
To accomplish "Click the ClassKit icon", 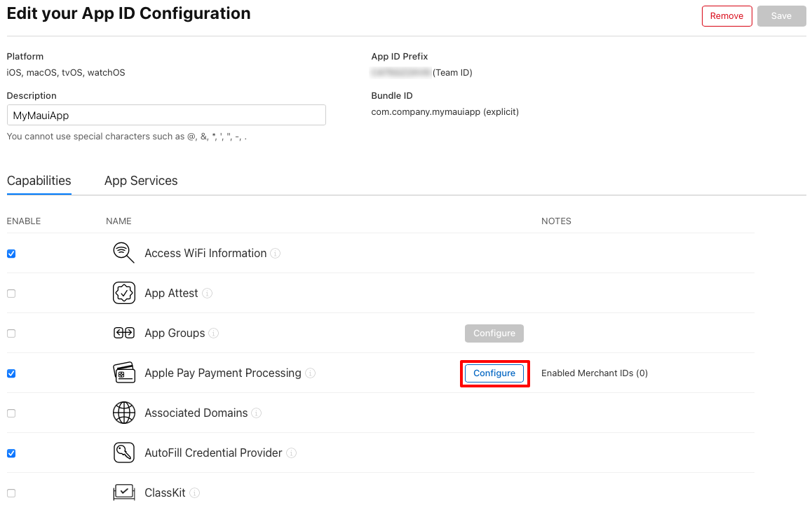I will point(123,492).
